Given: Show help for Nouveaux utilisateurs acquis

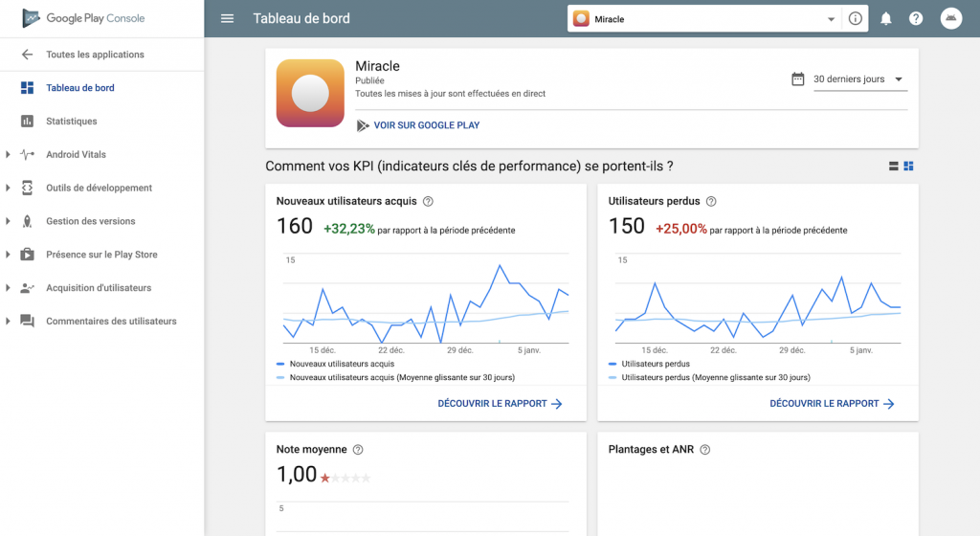Looking at the screenshot, I should point(428,201).
